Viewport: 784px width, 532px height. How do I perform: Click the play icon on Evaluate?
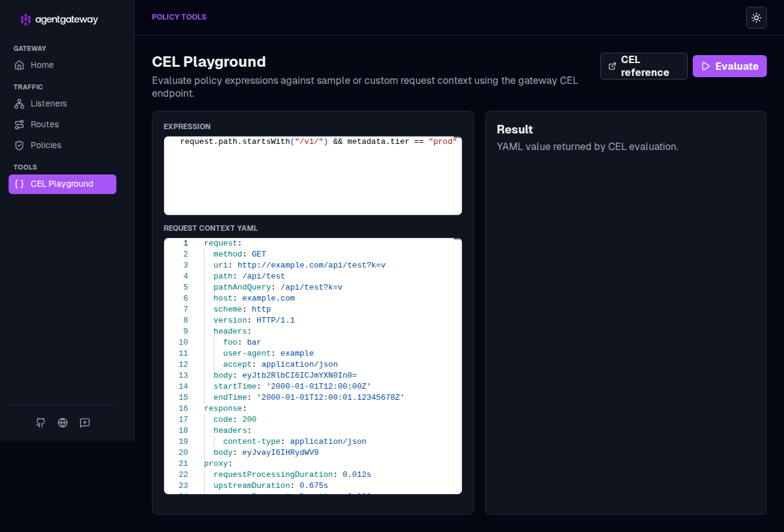[706, 66]
